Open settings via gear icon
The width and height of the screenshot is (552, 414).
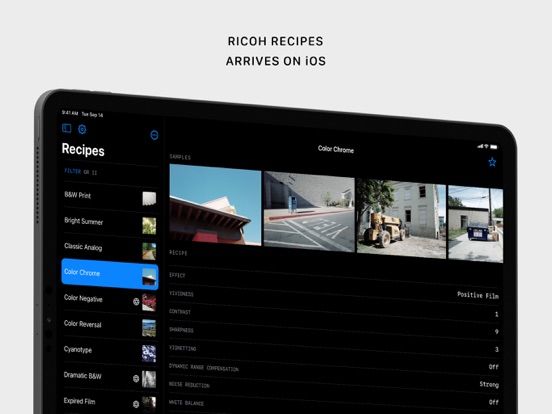pos(82,129)
